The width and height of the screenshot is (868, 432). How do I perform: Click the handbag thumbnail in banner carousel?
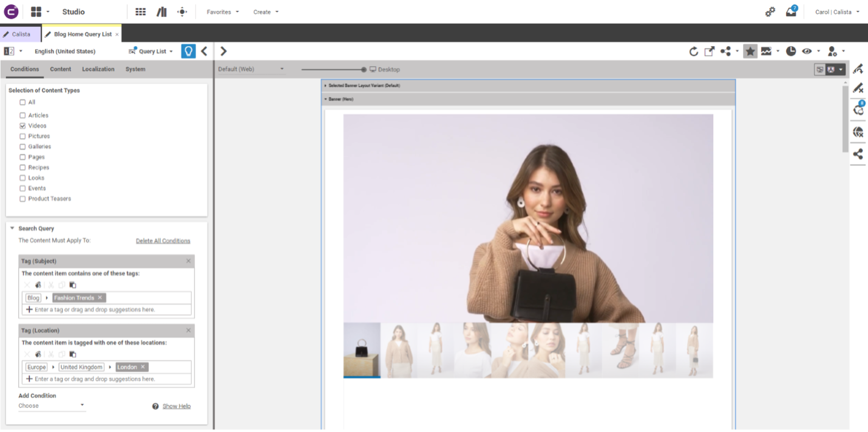click(x=362, y=350)
